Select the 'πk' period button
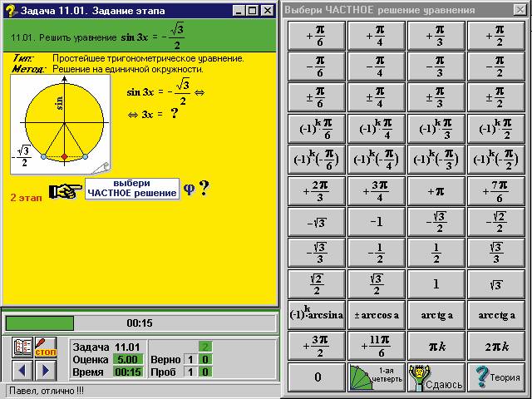Screen dimensions: 532x399 pyautogui.click(x=436, y=345)
